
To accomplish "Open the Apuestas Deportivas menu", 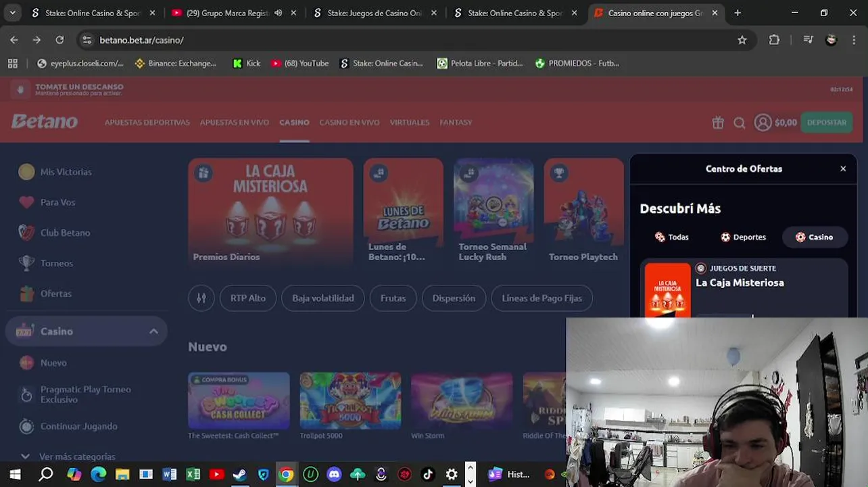I will [147, 122].
